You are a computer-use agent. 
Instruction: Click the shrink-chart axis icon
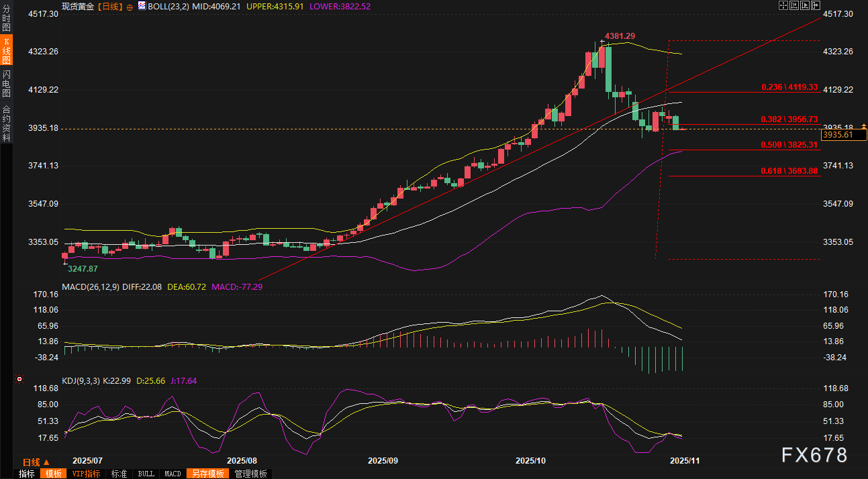[795, 6]
